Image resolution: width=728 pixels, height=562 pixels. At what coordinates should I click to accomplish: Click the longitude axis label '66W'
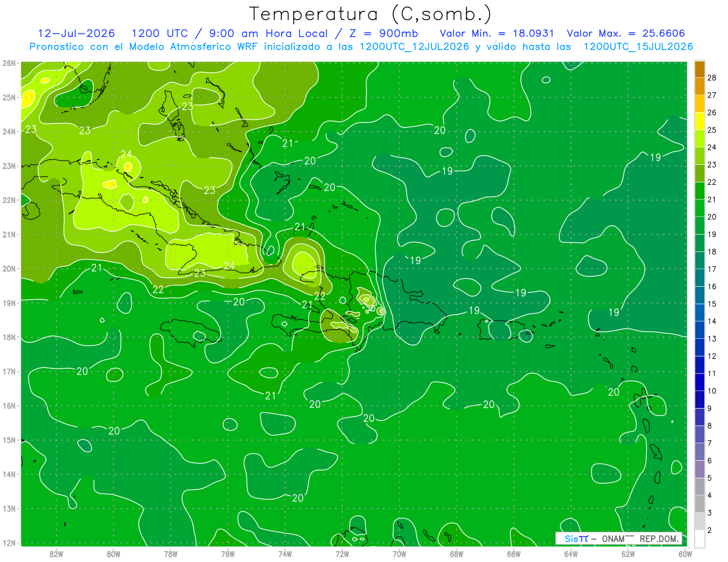(514, 554)
